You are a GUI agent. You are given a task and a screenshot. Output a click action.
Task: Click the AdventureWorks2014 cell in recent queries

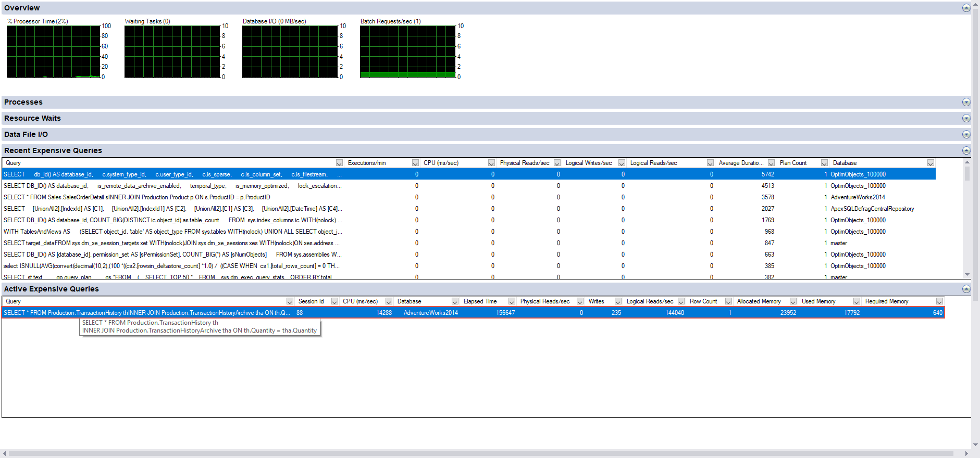point(858,197)
